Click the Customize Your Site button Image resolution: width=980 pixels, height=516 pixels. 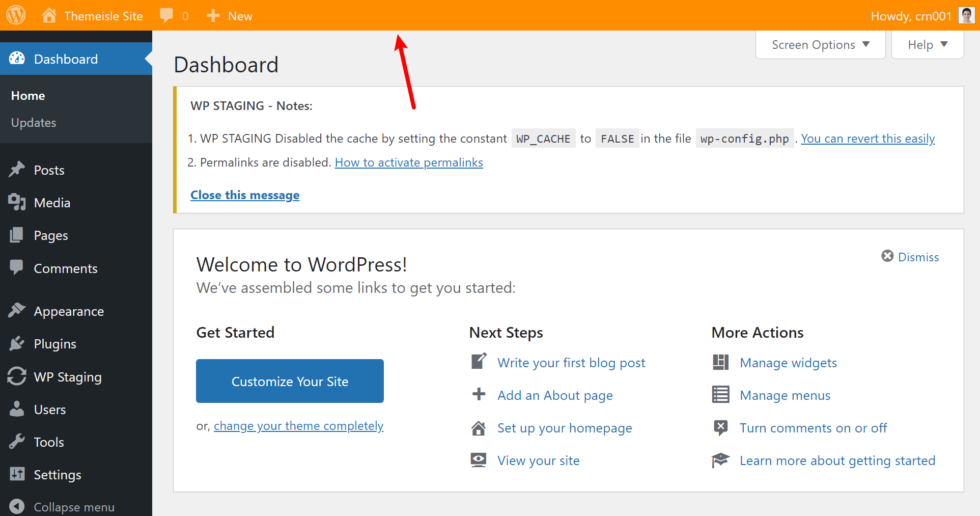[x=289, y=381]
